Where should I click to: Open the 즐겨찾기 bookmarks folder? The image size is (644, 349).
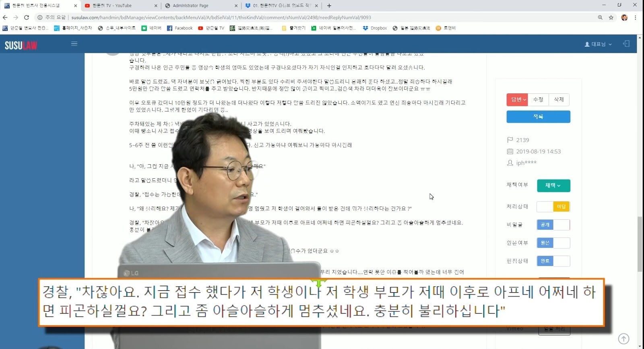(x=294, y=28)
